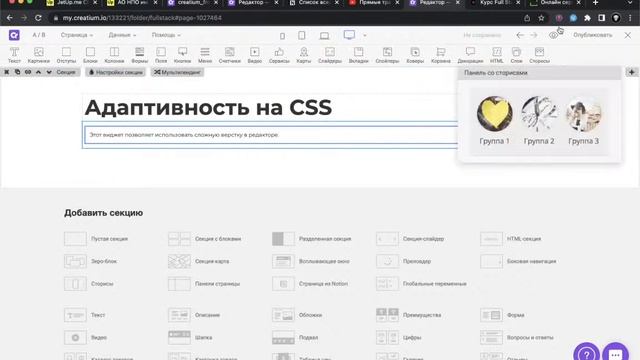Redo with the right arrow
The width and height of the screenshot is (640, 360).
pos(534,35)
